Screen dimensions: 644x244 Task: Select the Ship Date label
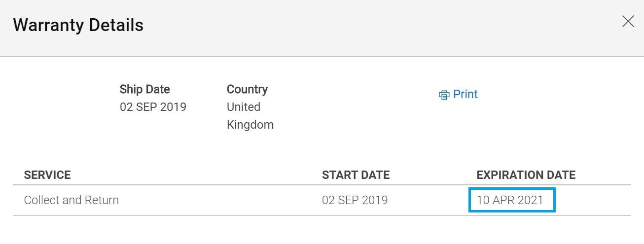144,89
